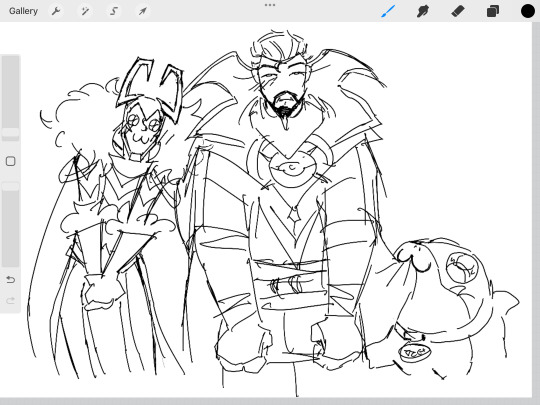Redo the stroke with sidebar arrow

tap(11, 301)
